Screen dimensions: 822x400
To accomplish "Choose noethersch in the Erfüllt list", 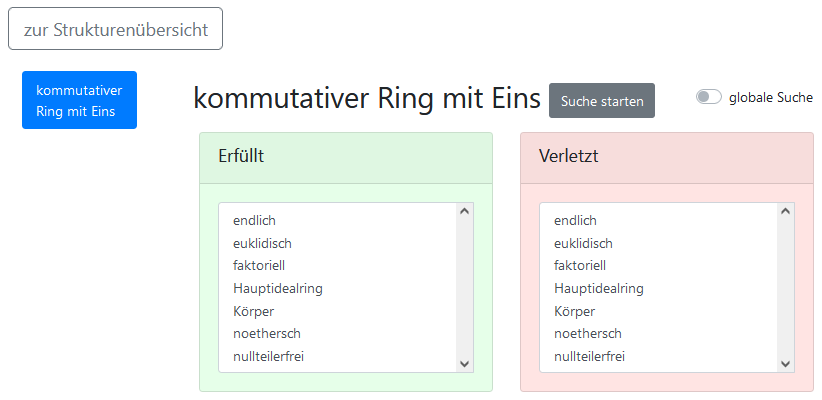I will point(266,333).
